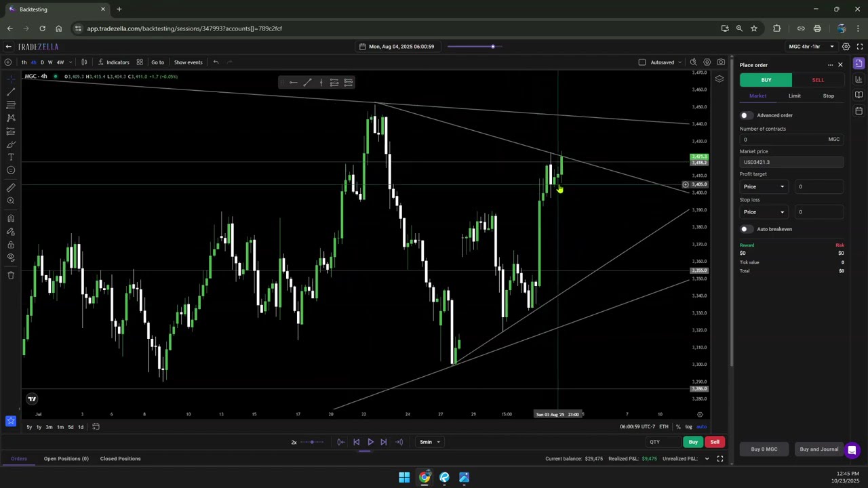Open the Stop loss Price dropdown
Viewport: 868px width, 488px height.
point(764,212)
